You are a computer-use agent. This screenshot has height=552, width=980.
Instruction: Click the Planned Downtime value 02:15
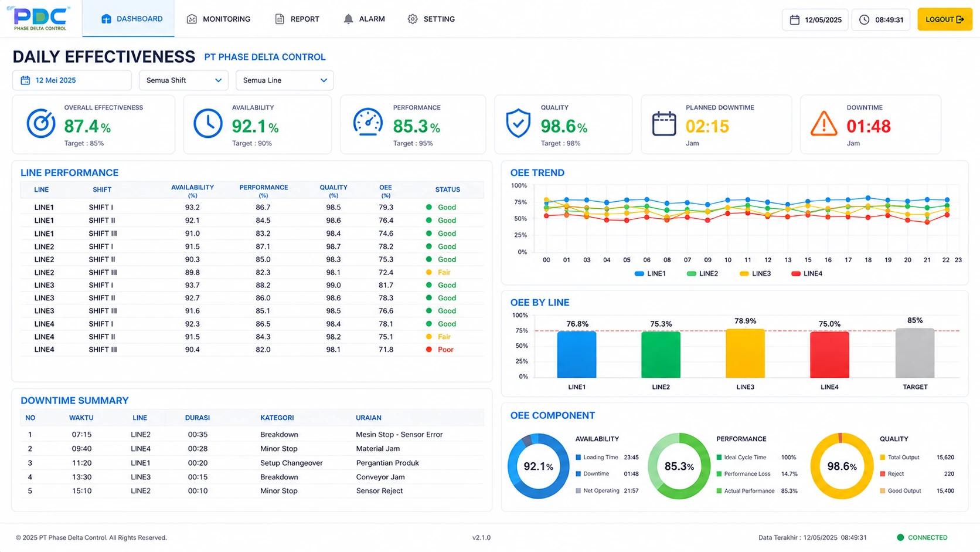coord(707,126)
